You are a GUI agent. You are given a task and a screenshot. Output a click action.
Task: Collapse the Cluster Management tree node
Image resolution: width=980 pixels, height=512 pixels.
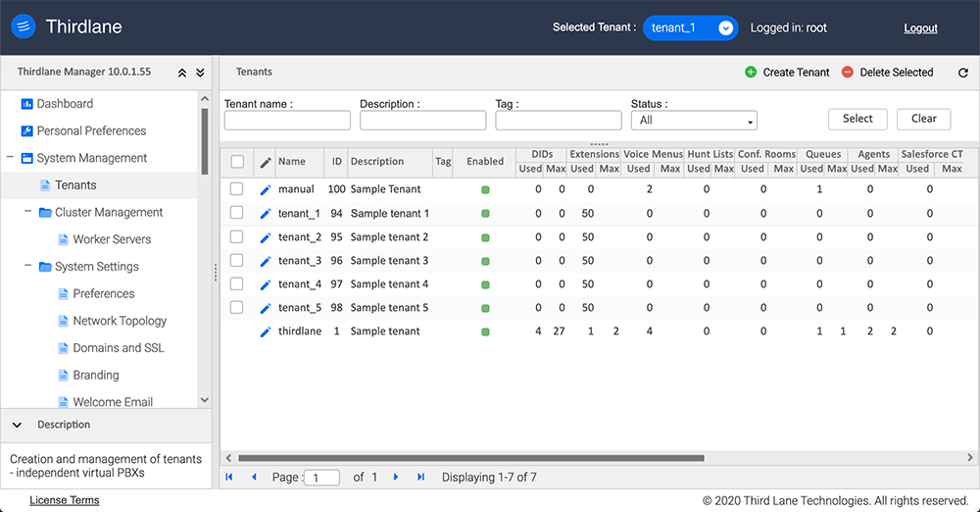pyautogui.click(x=28, y=212)
